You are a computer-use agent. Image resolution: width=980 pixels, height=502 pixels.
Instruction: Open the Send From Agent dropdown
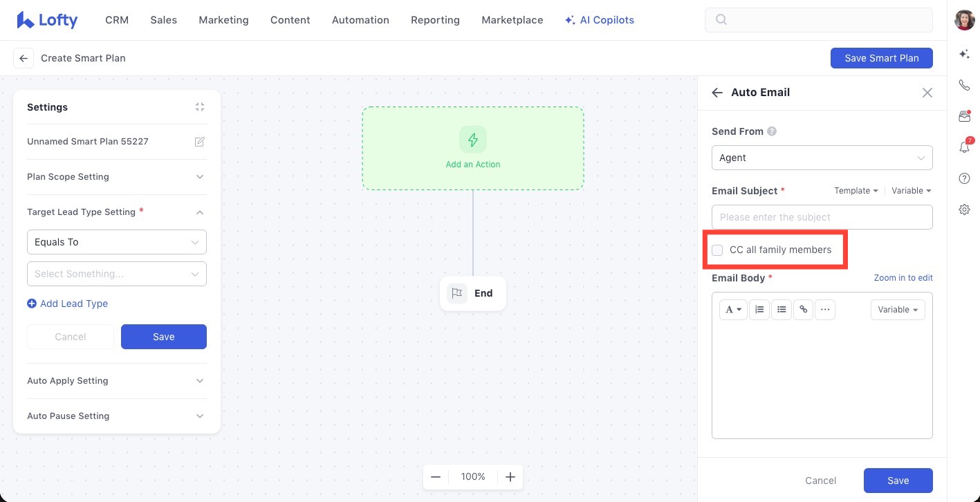click(x=822, y=158)
